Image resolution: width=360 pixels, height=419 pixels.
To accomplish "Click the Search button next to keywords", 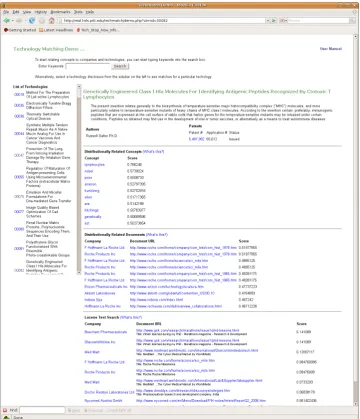I will pos(120,66).
